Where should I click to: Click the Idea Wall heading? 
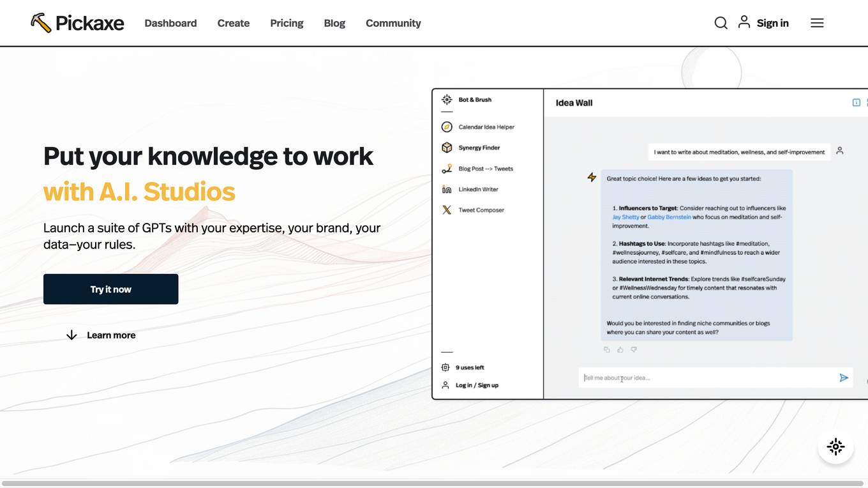click(574, 103)
